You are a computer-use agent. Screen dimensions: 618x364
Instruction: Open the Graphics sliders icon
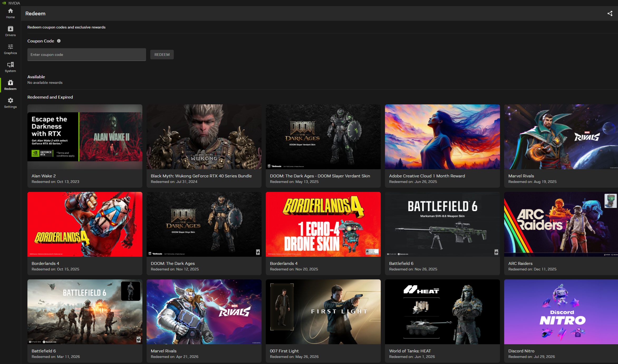pyautogui.click(x=10, y=47)
